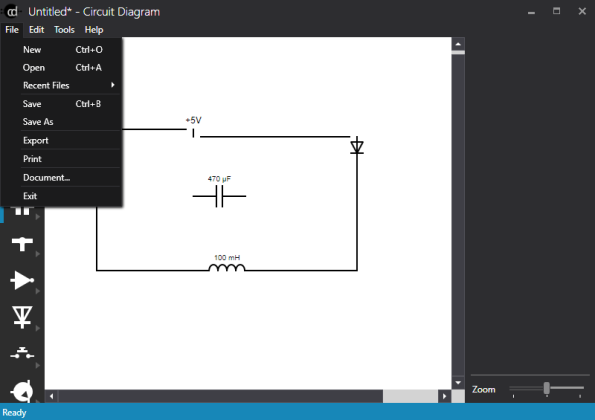This screenshot has height=420, width=595.
Task: Click the Zoom slider handle
Action: click(x=546, y=388)
